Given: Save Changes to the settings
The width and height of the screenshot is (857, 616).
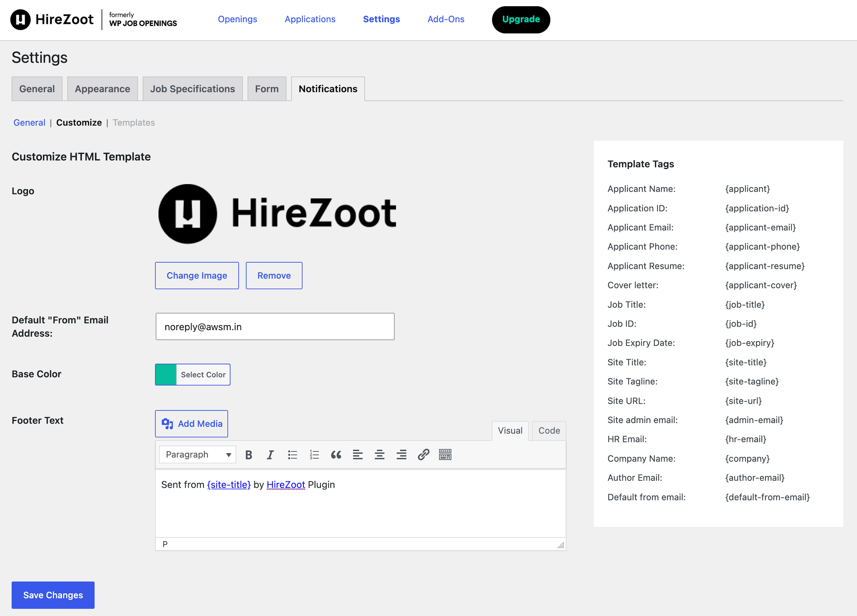Looking at the screenshot, I should [x=53, y=595].
